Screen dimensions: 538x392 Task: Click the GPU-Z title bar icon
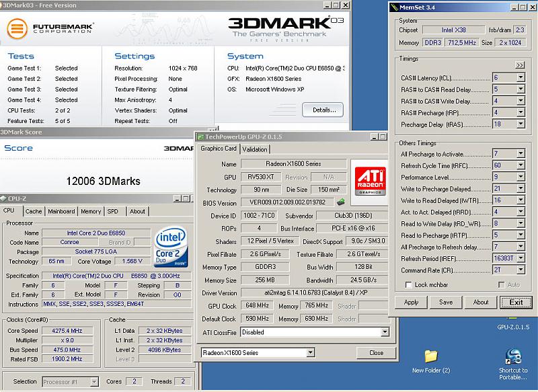click(x=200, y=137)
